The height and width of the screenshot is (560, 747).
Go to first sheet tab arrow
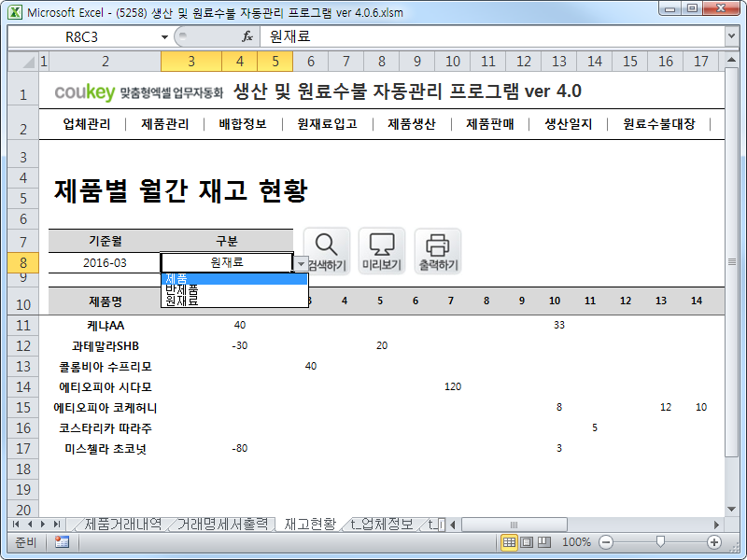(16, 525)
